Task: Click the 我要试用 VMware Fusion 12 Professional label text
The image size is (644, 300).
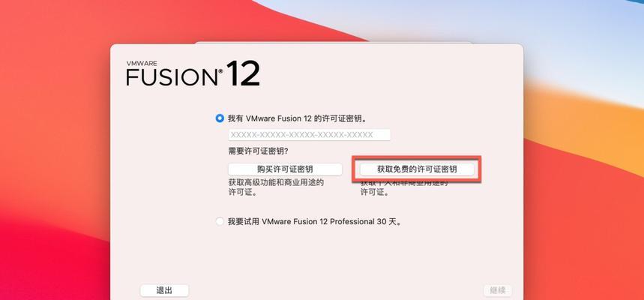Action: click(x=315, y=221)
